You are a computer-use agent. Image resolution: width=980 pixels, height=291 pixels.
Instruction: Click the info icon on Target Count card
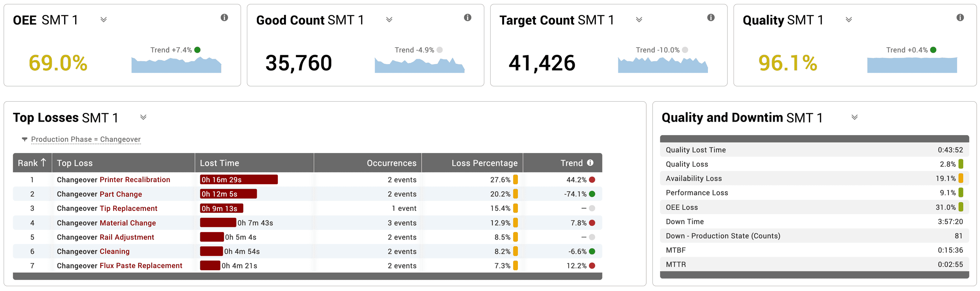pos(710,17)
